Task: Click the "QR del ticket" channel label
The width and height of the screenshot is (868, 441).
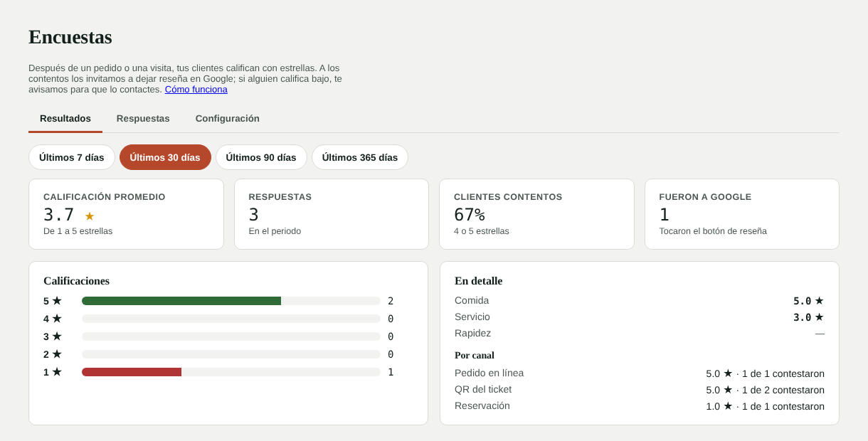Action: click(483, 389)
